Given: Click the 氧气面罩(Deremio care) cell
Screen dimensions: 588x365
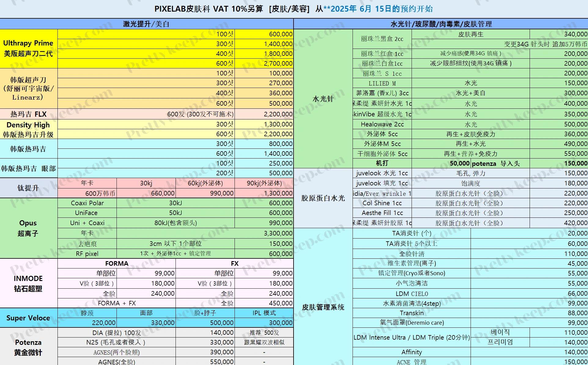Looking at the screenshot, I should point(412,323).
